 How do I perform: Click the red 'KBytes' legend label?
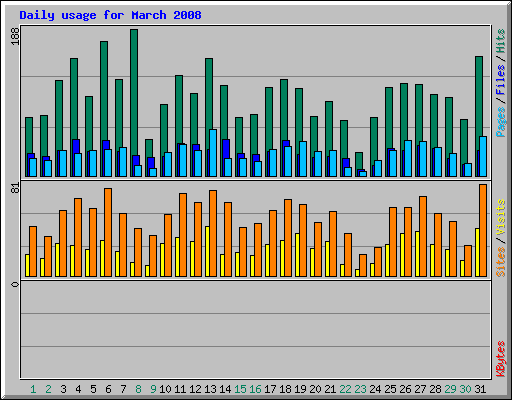pos(500,359)
